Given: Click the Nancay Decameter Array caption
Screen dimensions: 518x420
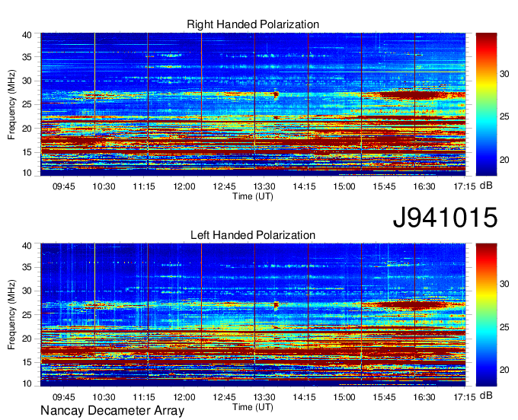Looking at the screenshot, I should [x=112, y=410].
